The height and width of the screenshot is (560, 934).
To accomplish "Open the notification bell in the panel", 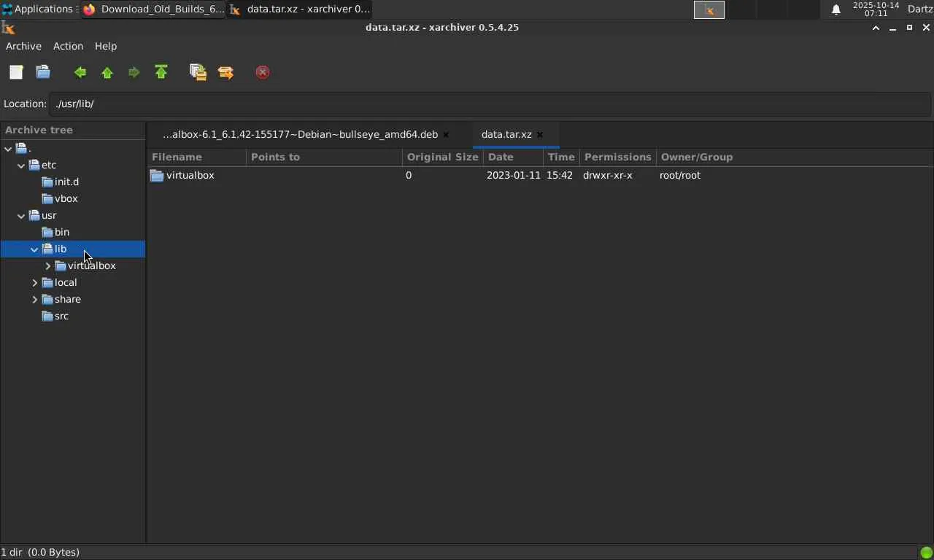I will (836, 9).
